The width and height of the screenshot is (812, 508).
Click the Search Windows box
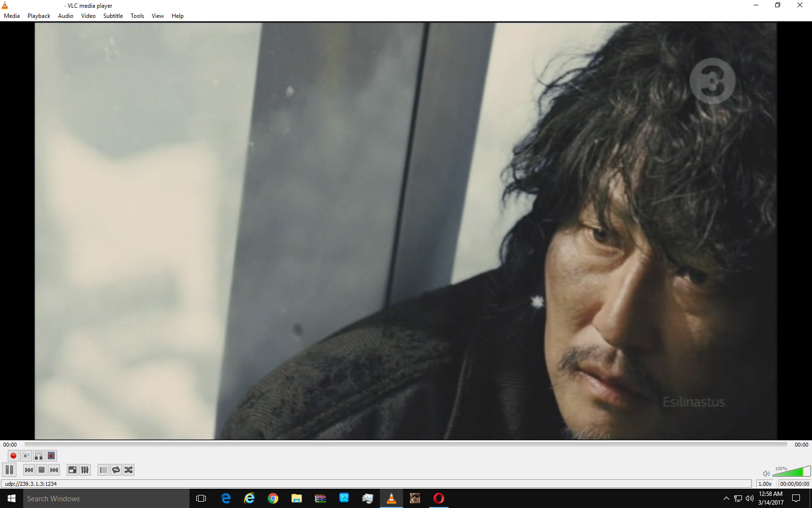(x=106, y=498)
